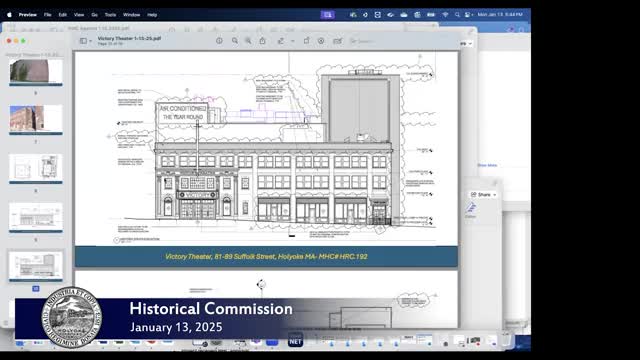Select the Highlight pen tool icon
Screen dimensions: 640x360
pos(281,41)
